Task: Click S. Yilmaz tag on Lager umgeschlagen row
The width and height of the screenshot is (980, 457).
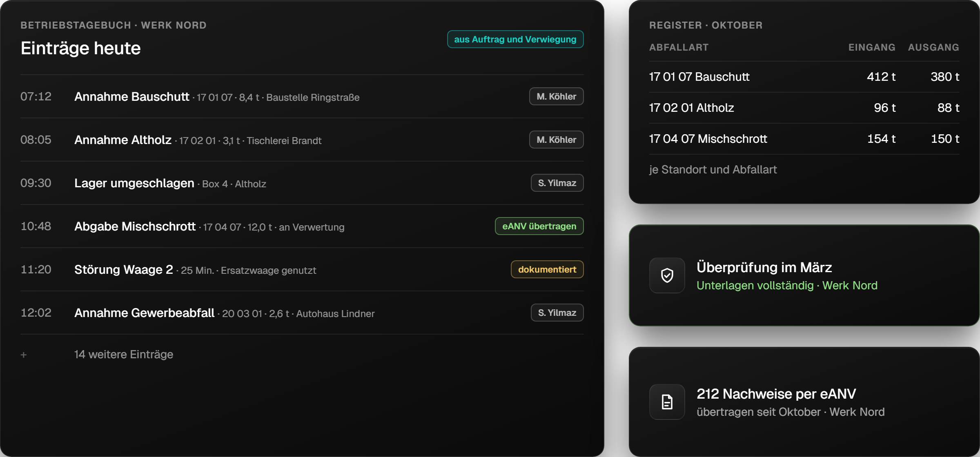Action: [557, 183]
